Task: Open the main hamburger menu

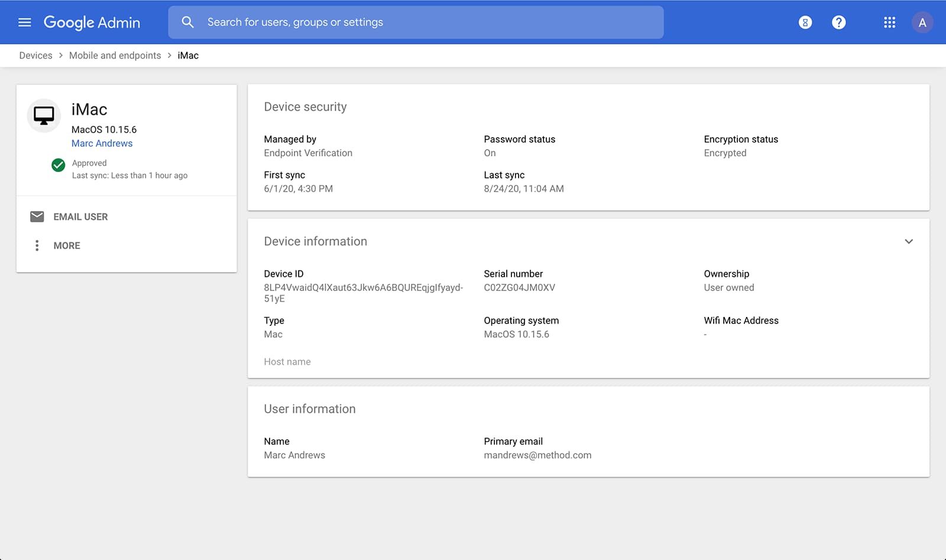Action: [x=24, y=22]
